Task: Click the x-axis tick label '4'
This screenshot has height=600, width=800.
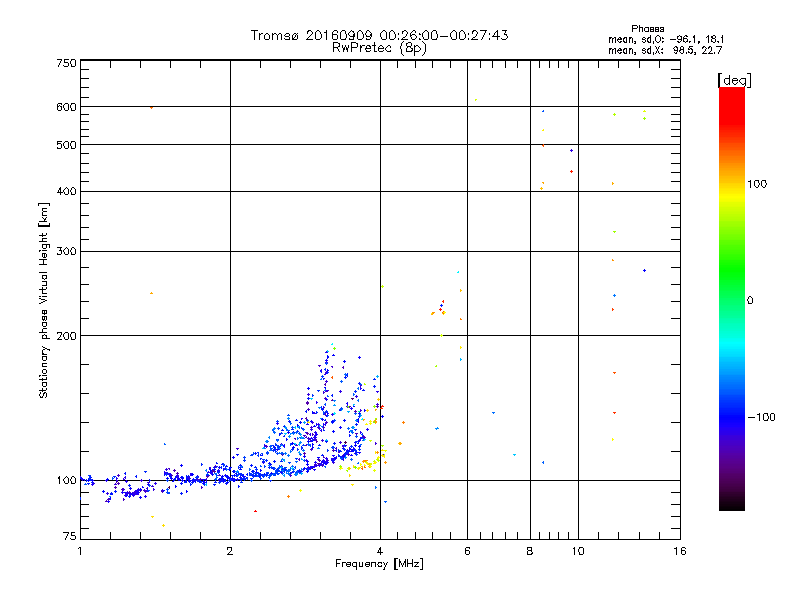Action: click(380, 551)
